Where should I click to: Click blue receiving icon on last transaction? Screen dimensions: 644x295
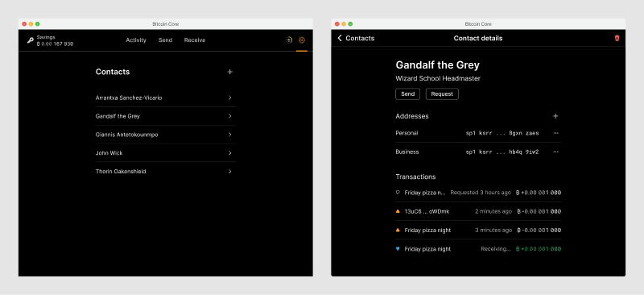coord(398,249)
